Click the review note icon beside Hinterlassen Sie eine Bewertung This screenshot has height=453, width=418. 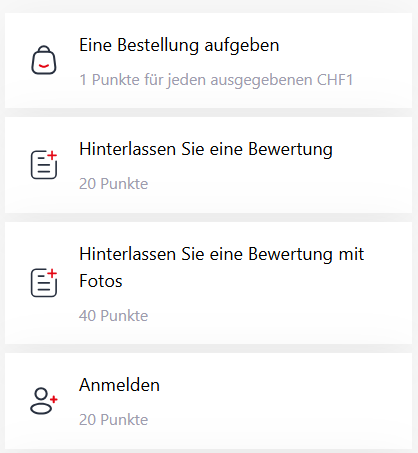(x=44, y=165)
